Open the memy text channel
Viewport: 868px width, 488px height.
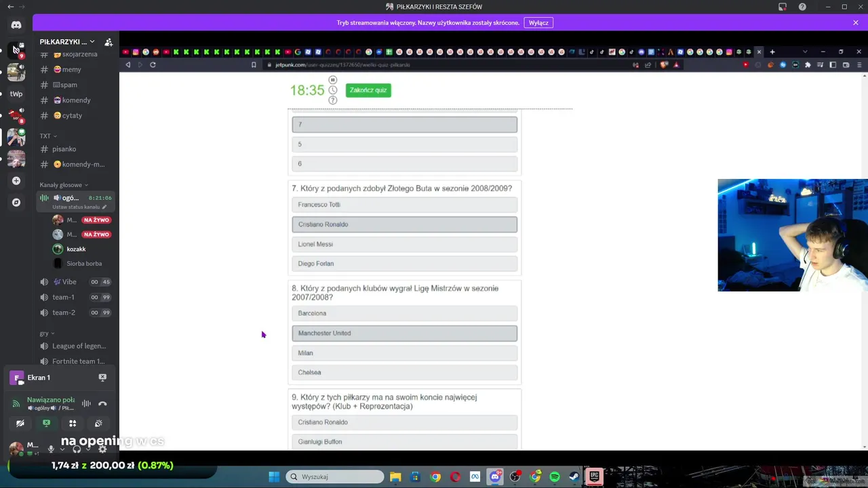75,69
